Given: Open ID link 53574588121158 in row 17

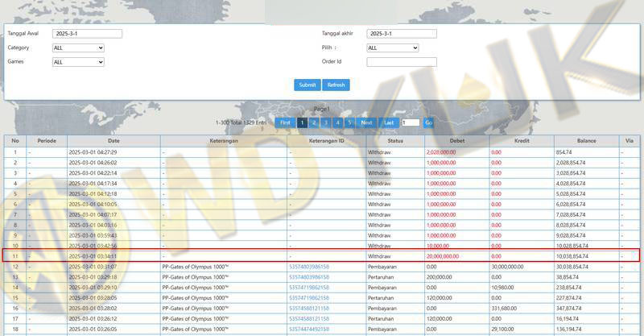Looking at the screenshot, I should (x=309, y=319).
